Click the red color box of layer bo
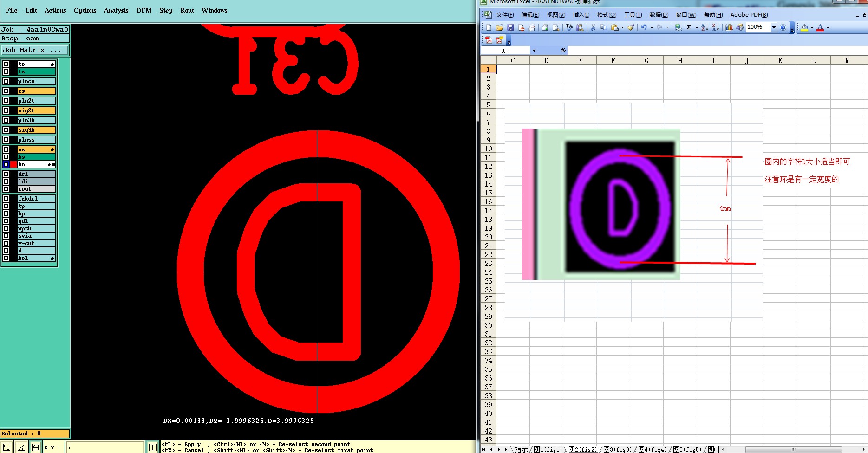This screenshot has width=868, height=453. [x=13, y=164]
